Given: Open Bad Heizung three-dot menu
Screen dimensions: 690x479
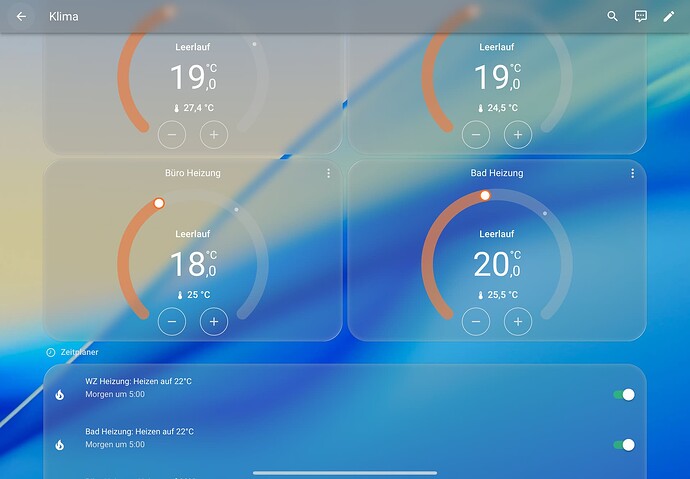Looking at the screenshot, I should tap(632, 173).
